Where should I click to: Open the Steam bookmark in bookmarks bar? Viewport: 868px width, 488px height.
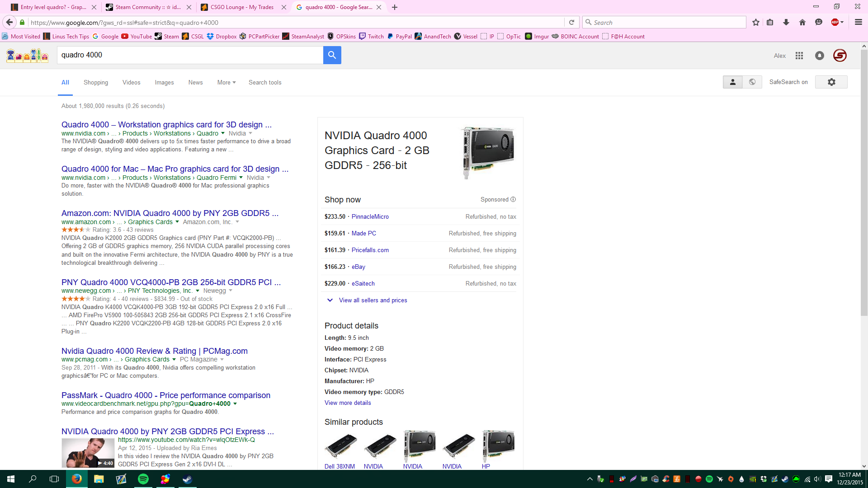[167, 37]
